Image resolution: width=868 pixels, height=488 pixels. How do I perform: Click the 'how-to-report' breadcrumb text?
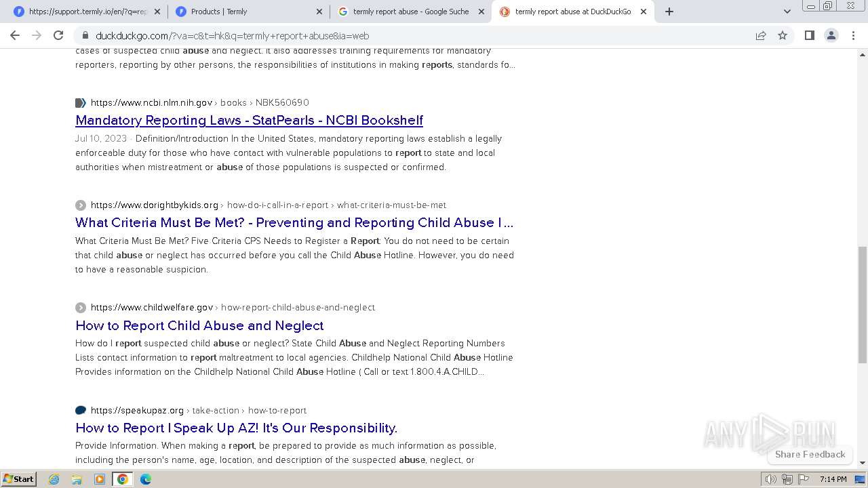pos(277,410)
